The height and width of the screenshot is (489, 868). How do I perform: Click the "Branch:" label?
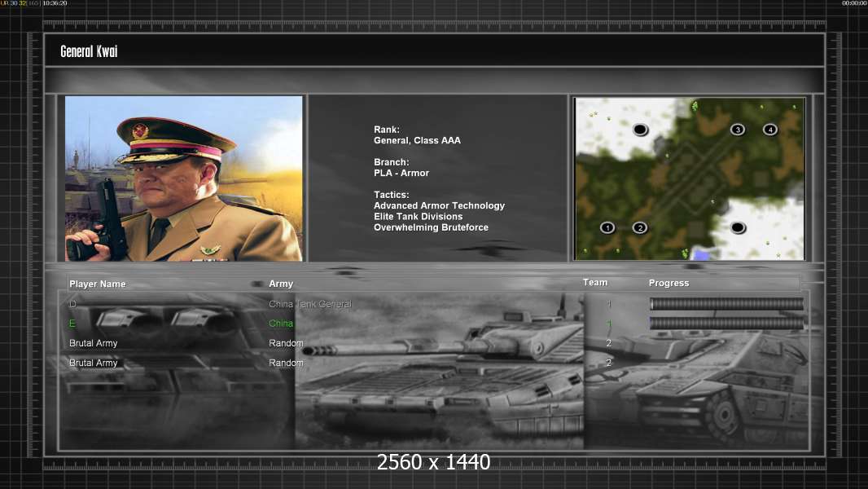tap(392, 162)
